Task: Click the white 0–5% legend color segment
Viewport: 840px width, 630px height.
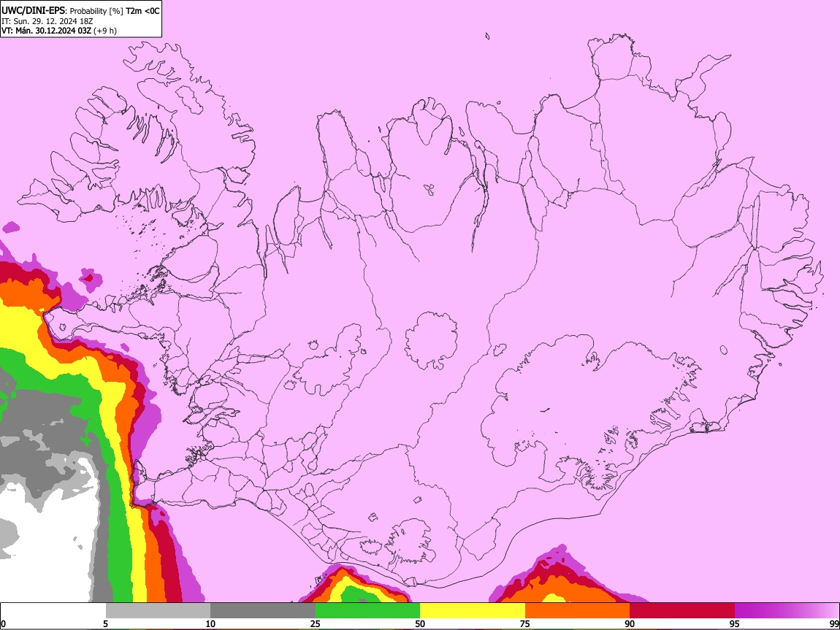Action: click(x=53, y=610)
